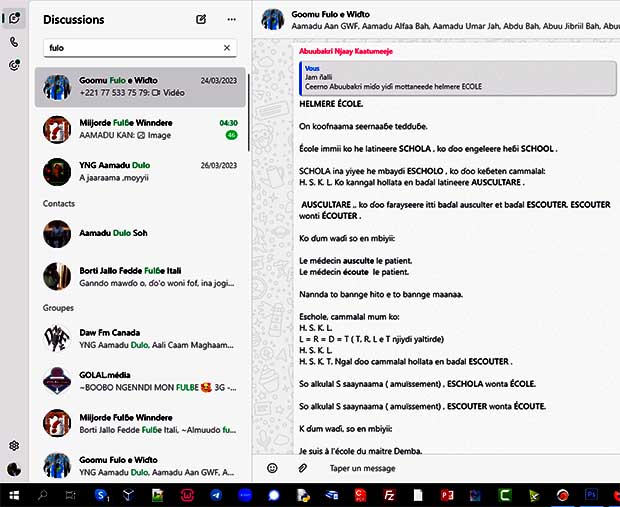620x507 pixels.
Task: Open the emoji picker in message bar
Action: [x=272, y=468]
